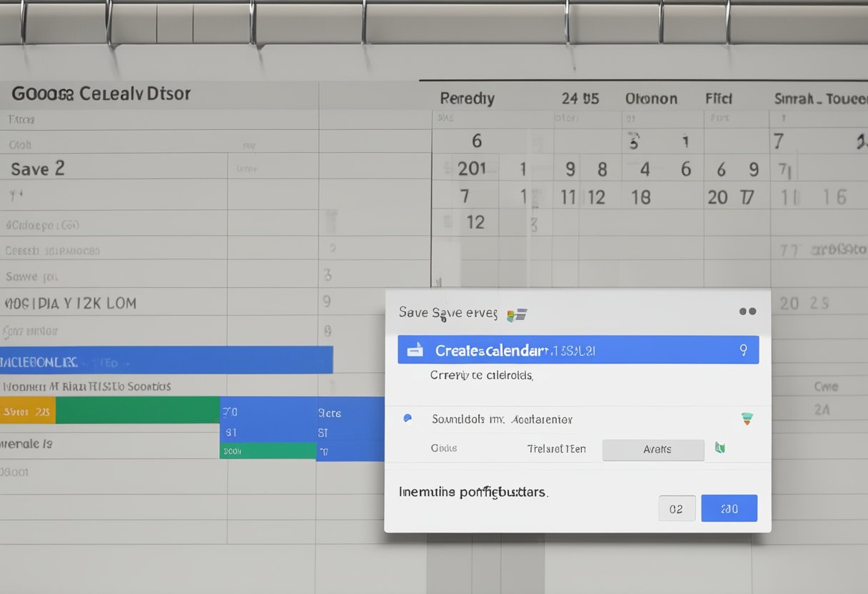Screen dimensions: 868x594
Task: Click the small green block under blue event
Action: [268, 450]
